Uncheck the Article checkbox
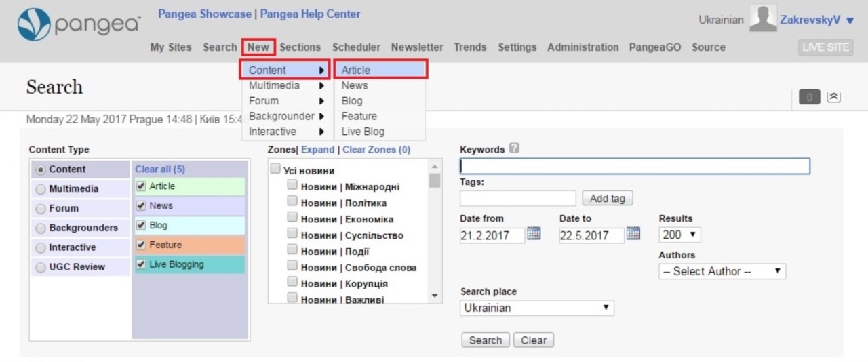 pos(141,186)
